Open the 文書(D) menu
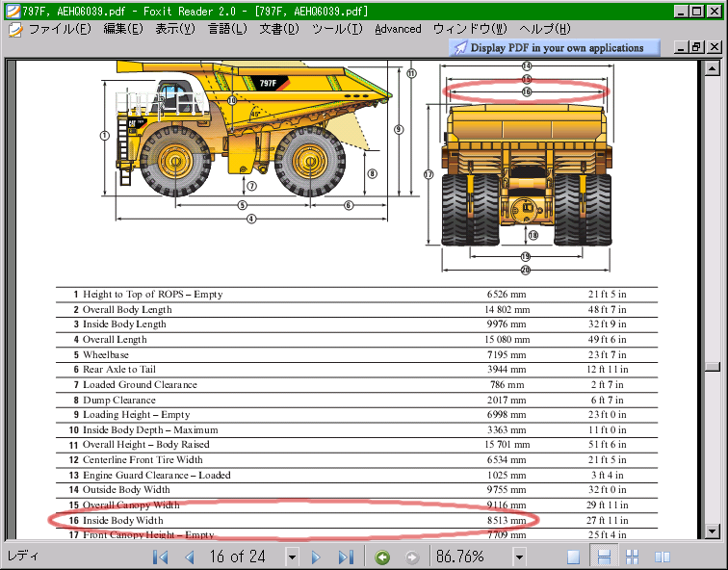Screen dimensions: 728x570 pyautogui.click(x=279, y=29)
